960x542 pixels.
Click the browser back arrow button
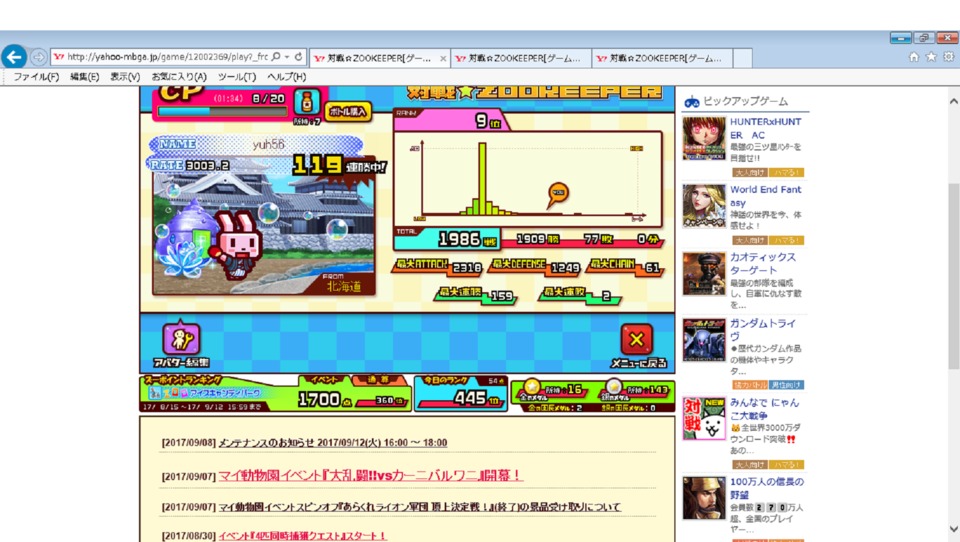point(13,57)
